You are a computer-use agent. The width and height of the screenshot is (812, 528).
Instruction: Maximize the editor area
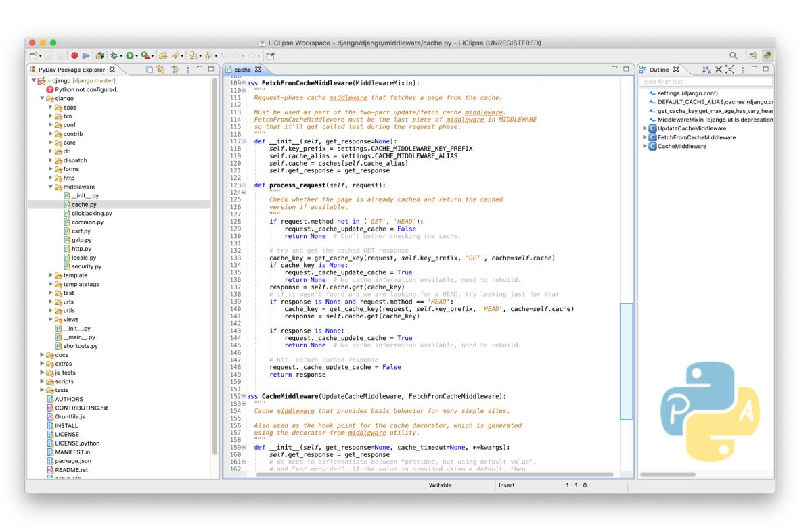626,68
